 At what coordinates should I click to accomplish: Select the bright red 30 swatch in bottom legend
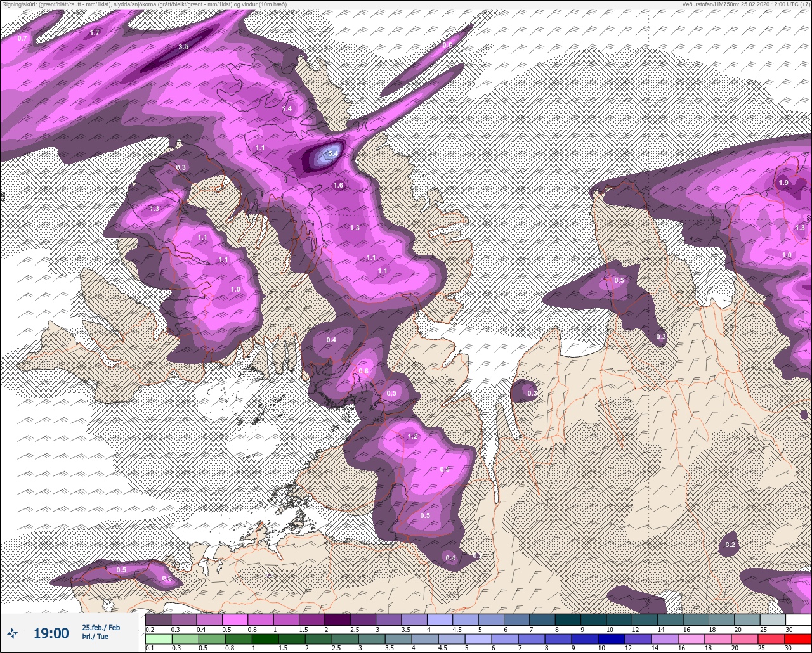[x=798, y=638]
